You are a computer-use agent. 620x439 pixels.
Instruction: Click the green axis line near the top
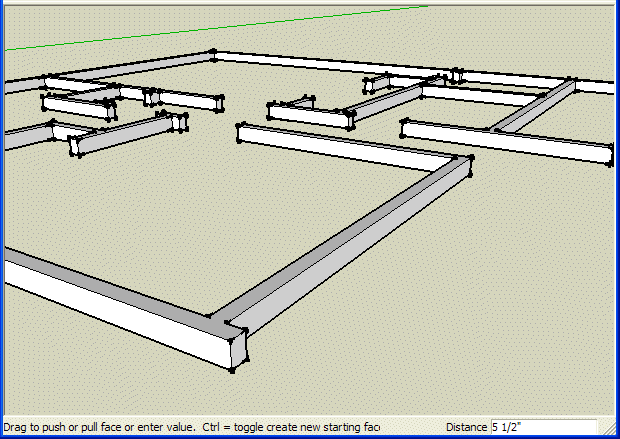(200, 28)
